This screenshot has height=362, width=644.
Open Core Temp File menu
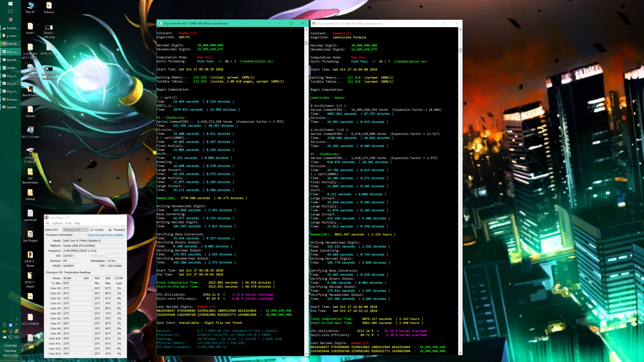click(x=47, y=223)
